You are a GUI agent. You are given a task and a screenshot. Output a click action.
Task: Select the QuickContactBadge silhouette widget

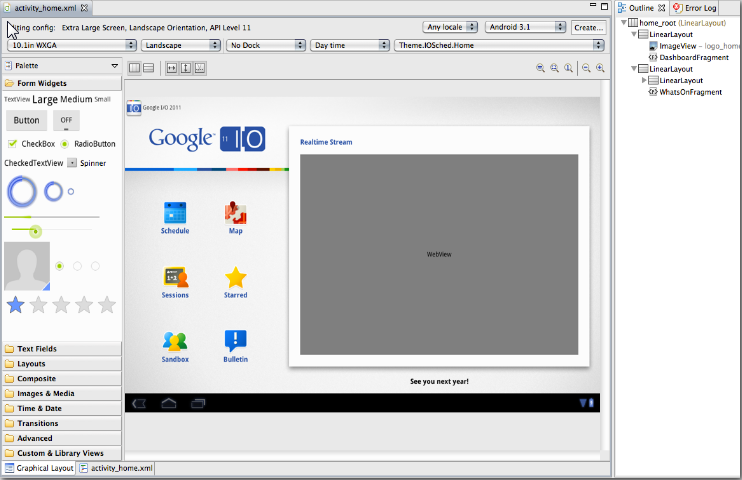pyautogui.click(x=27, y=266)
